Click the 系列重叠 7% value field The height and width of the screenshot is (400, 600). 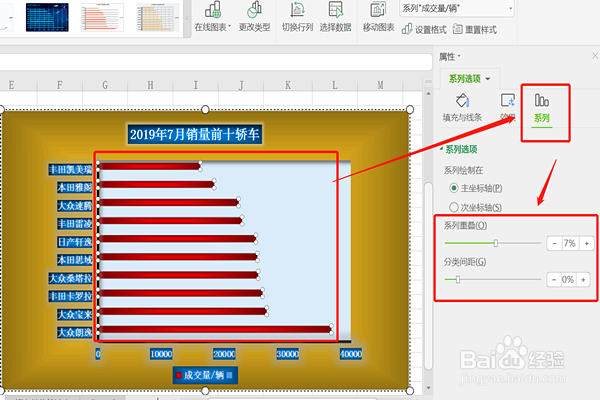click(x=569, y=243)
